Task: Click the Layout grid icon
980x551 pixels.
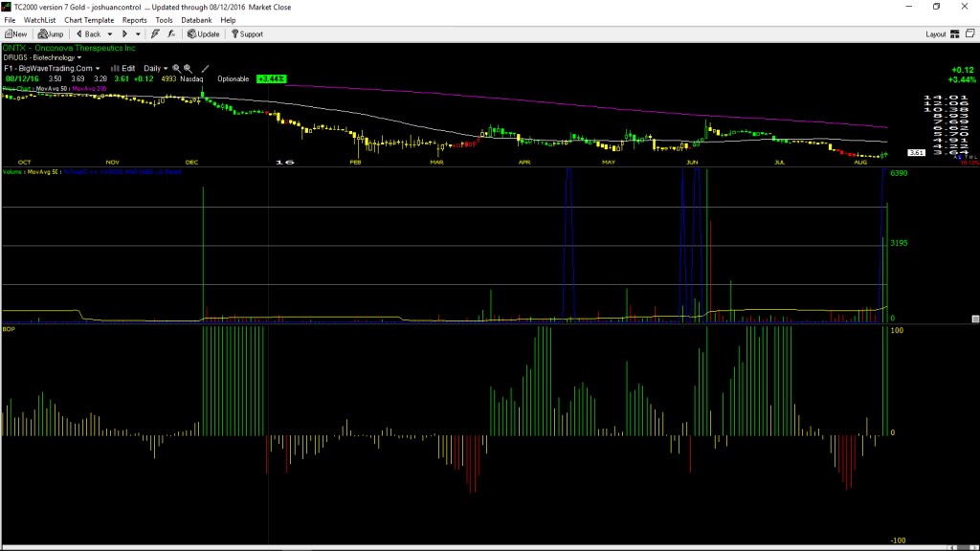Action: (955, 34)
